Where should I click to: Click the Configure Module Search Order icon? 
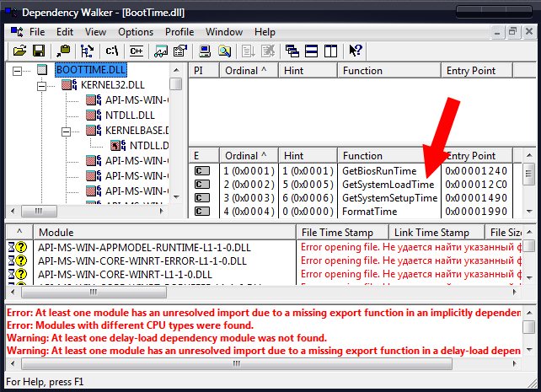coord(225,51)
